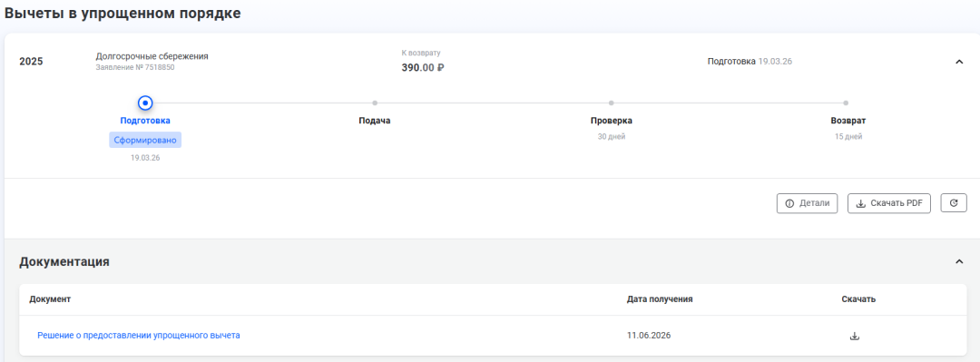980x362 pixels.
Task: Click the 30 дней duration text
Action: click(x=612, y=136)
